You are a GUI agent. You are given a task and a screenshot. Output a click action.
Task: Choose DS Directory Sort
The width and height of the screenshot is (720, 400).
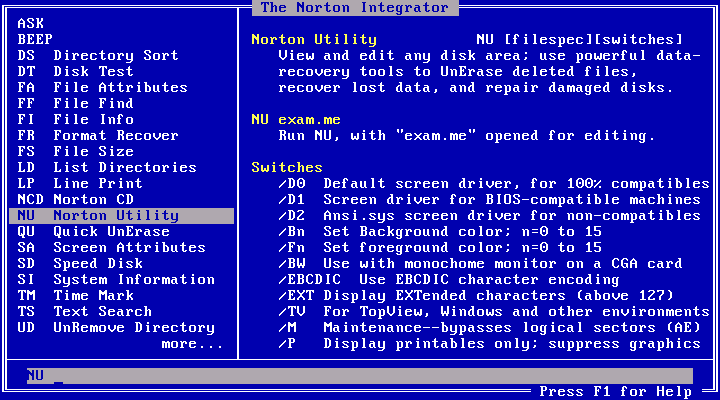pyautogui.click(x=98, y=56)
